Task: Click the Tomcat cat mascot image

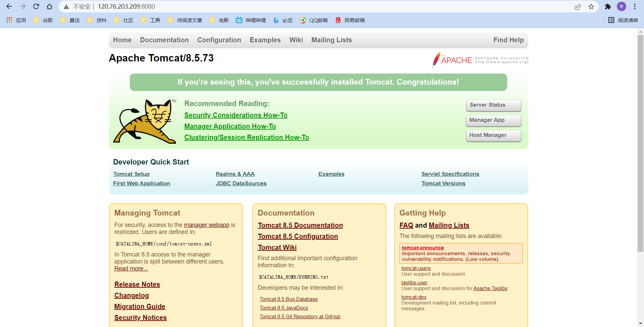Action: 145,121
